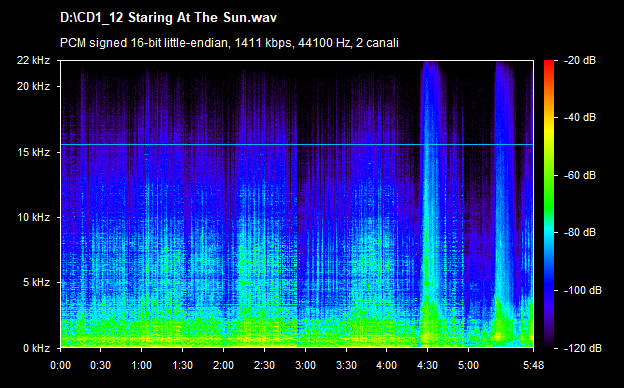
Task: Click the horizontal cyan line near 15.6 kHz
Action: 297,144
